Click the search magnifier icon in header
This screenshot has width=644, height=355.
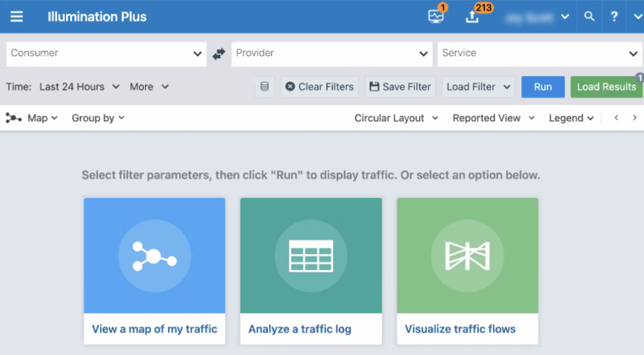tap(589, 16)
